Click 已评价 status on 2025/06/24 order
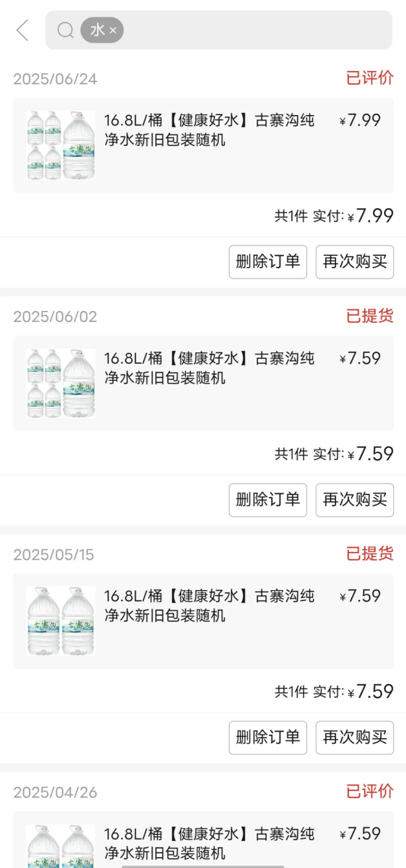The image size is (406, 868). pos(370,78)
